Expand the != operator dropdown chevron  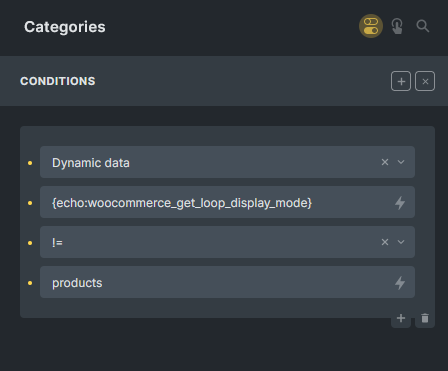401,242
